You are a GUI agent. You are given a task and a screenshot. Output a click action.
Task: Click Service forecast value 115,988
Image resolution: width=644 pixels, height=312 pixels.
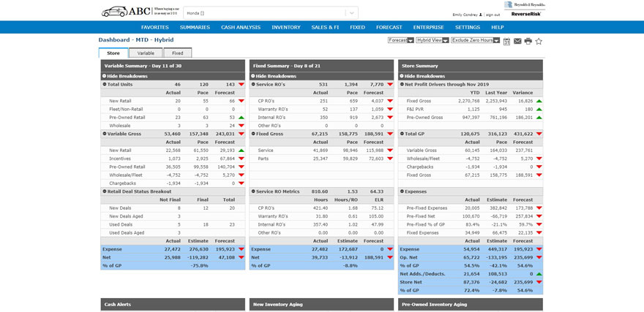pyautogui.click(x=375, y=151)
